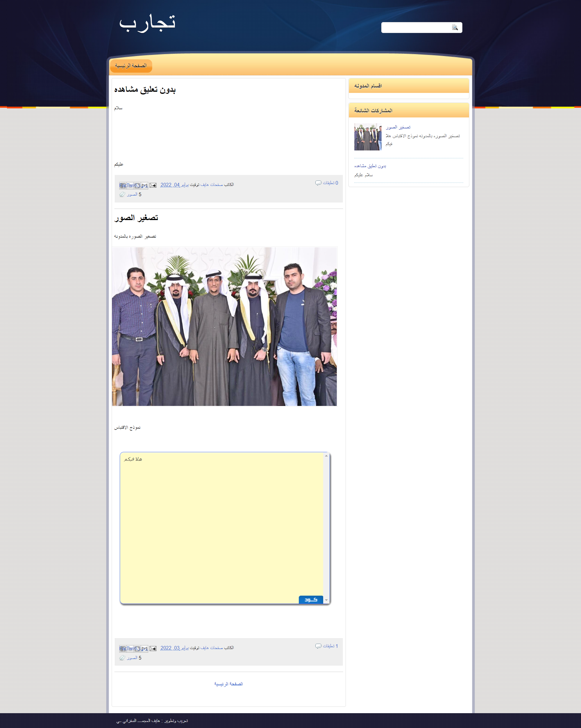Click the tag label icon under second post
Viewport: 581px width, 728px height.
click(122, 658)
